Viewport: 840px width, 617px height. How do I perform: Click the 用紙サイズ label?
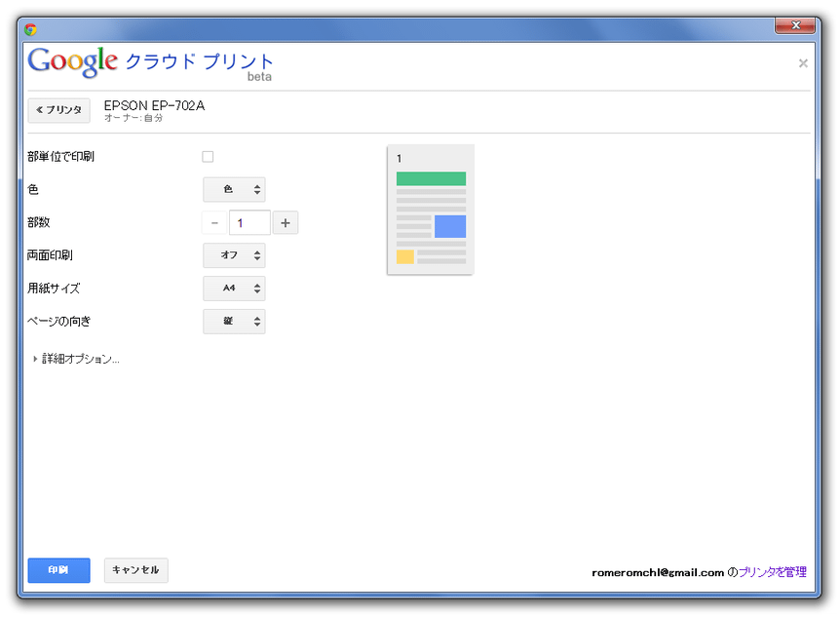pos(54,289)
